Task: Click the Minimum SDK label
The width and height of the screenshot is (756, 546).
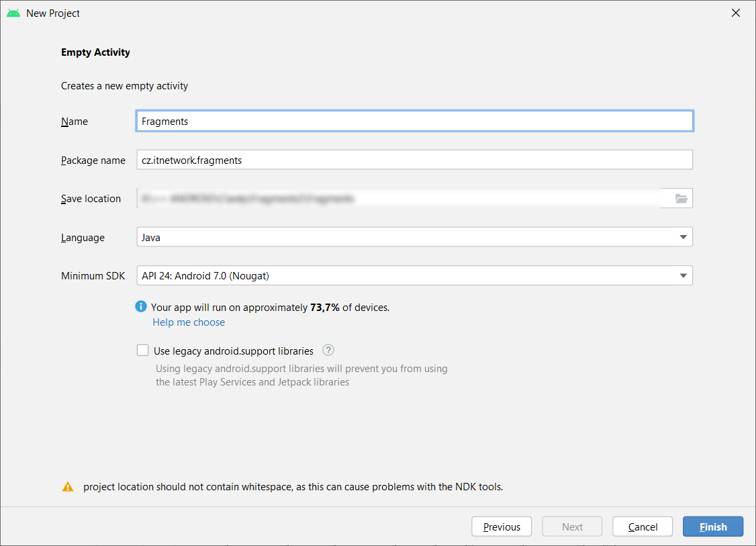Action: (x=93, y=276)
